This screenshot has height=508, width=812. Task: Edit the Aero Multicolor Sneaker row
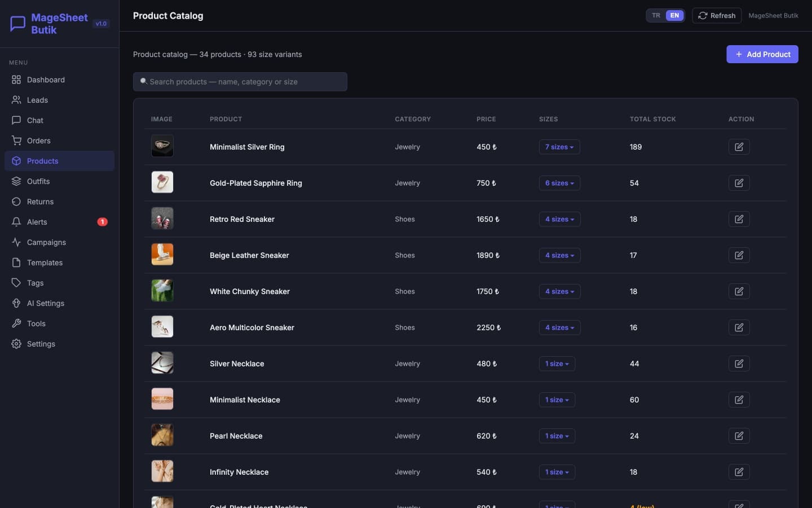739,327
